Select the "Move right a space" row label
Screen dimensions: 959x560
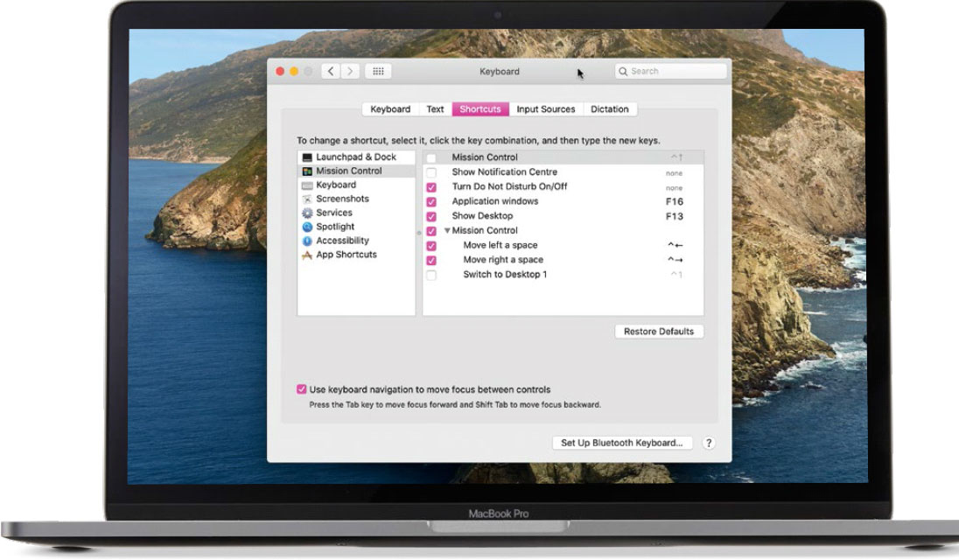point(503,260)
